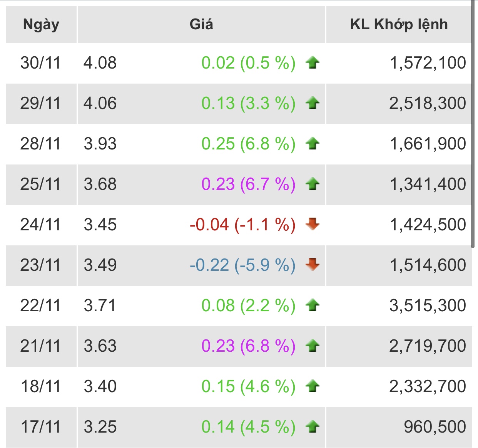Click the KL Khớp lệnh column header
The image size is (478, 448).
coord(399,25)
